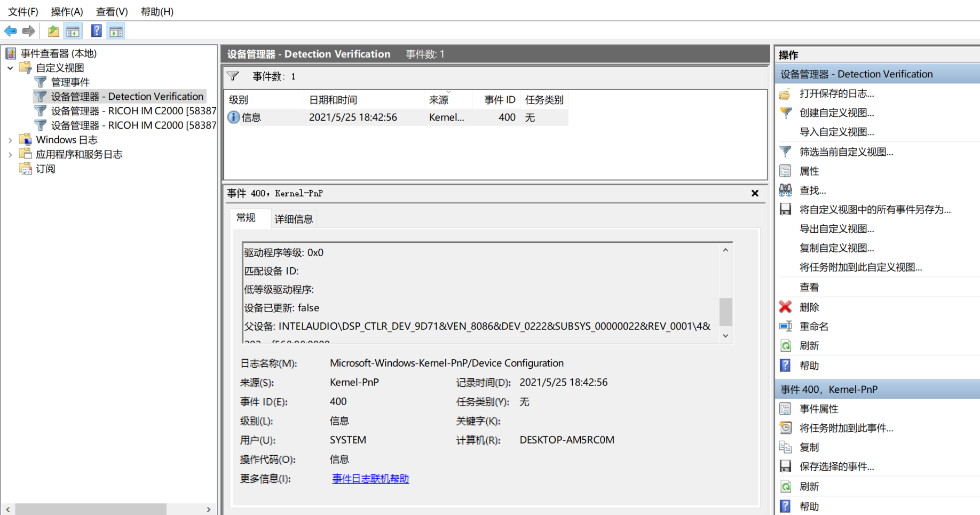Select 事件查看器 (本地) root node

(x=59, y=53)
